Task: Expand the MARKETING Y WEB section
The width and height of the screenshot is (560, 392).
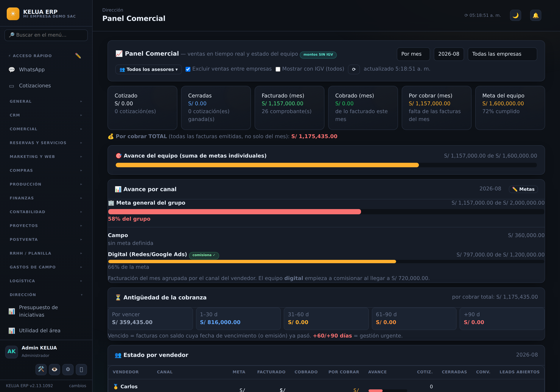Action: pyautogui.click(x=46, y=157)
